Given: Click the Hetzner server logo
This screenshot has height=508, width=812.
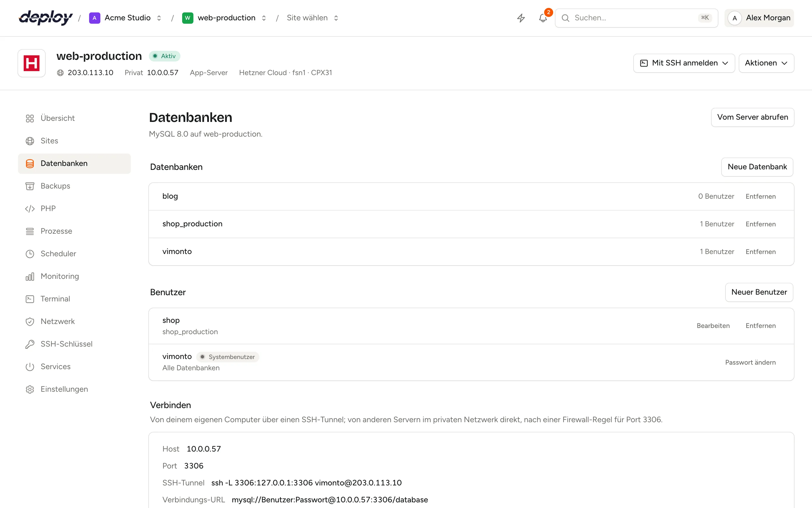Looking at the screenshot, I should 32,63.
